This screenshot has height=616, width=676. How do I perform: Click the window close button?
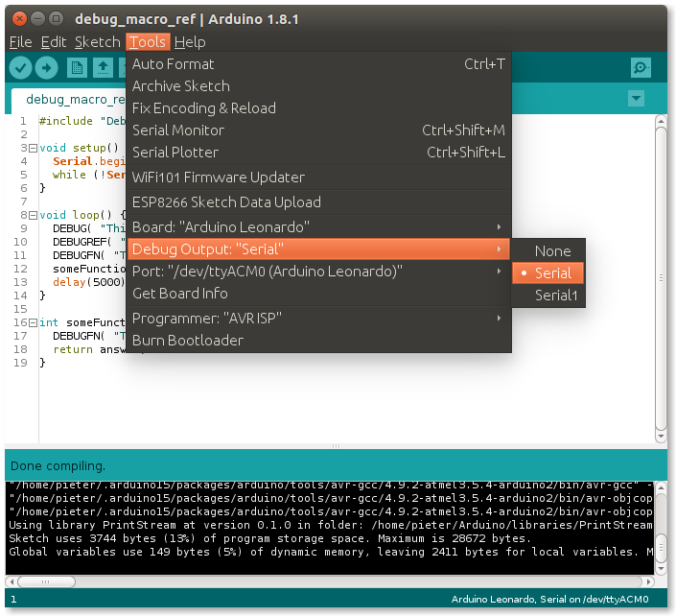[19, 19]
